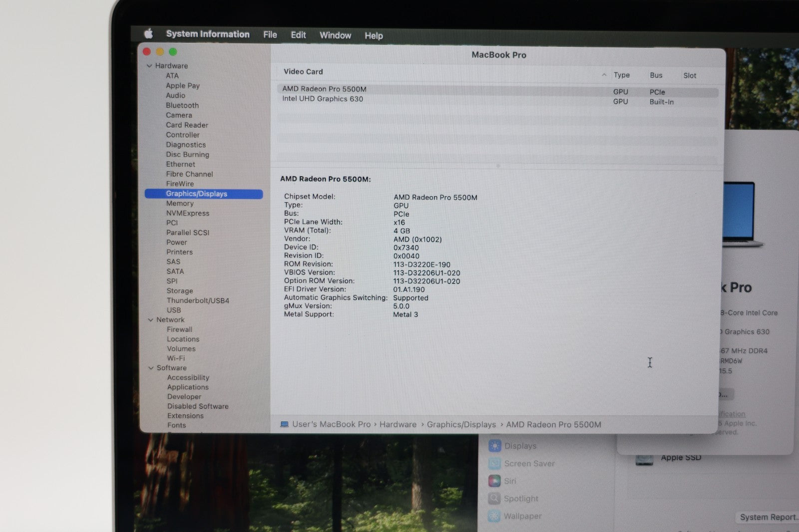
Task: Open Spotlight in System Settings behind
Action: tap(513, 499)
